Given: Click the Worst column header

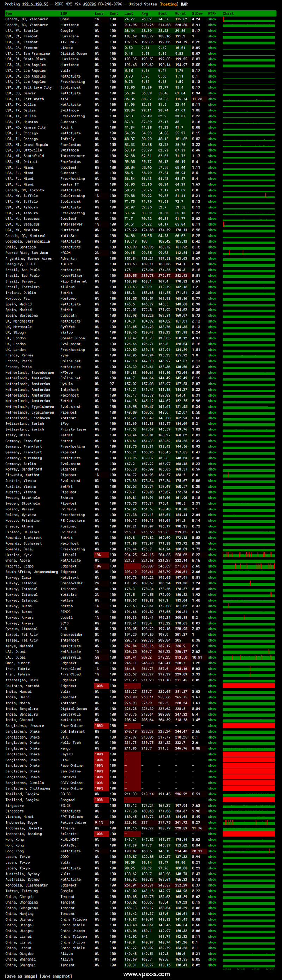Looking at the screenshot, I should coord(180,13).
